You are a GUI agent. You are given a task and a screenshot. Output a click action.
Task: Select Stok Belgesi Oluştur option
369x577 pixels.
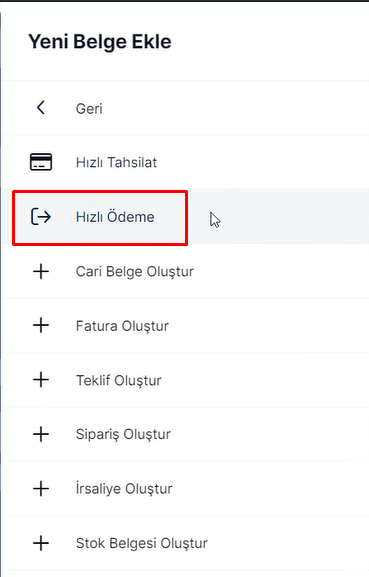[x=142, y=543]
